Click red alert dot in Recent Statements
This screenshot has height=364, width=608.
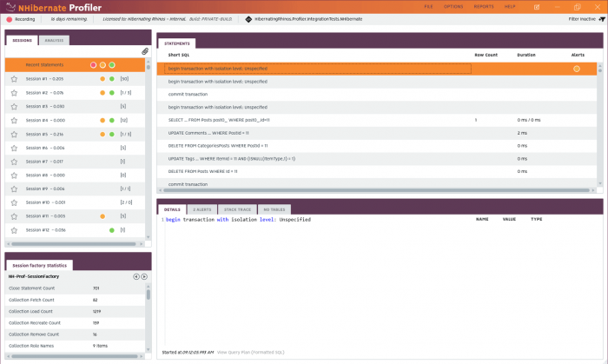[x=94, y=65]
